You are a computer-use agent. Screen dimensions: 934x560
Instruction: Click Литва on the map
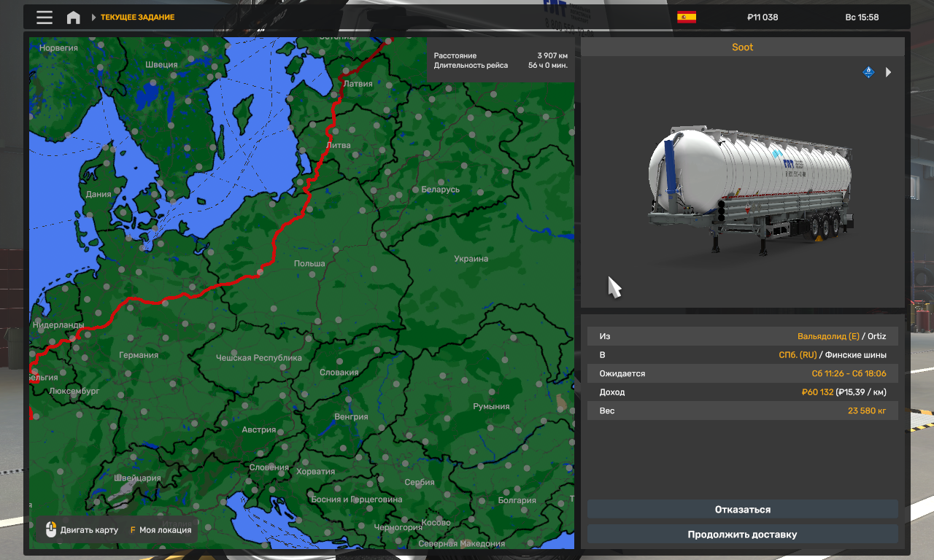338,145
